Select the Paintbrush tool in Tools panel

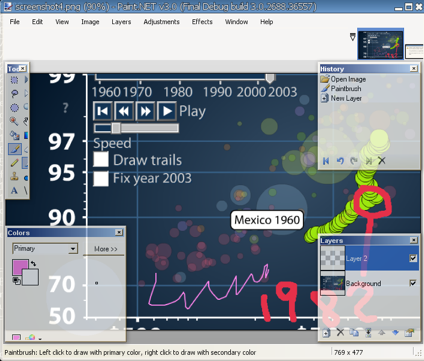click(14, 149)
